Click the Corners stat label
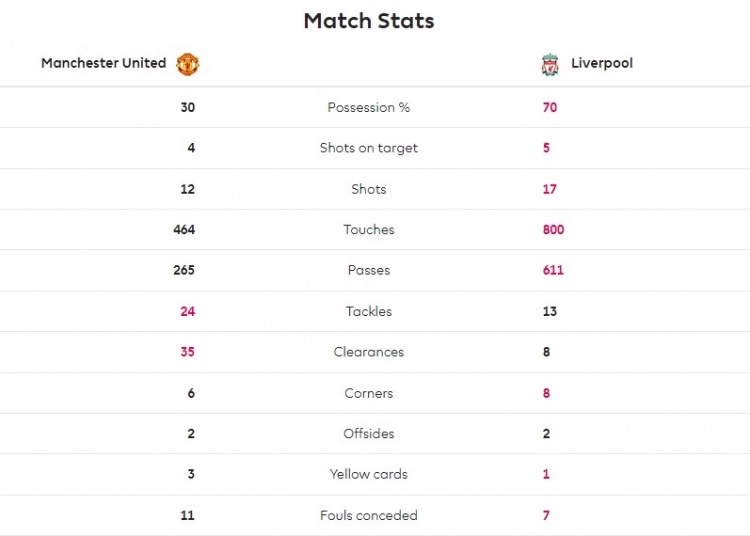750x536 pixels. (x=369, y=393)
